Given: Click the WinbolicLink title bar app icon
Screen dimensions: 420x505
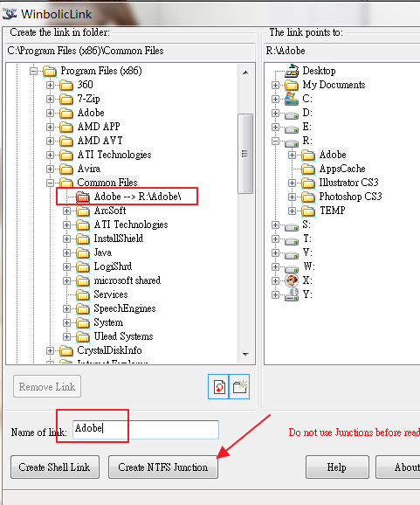Looking at the screenshot, I should pos(10,13).
